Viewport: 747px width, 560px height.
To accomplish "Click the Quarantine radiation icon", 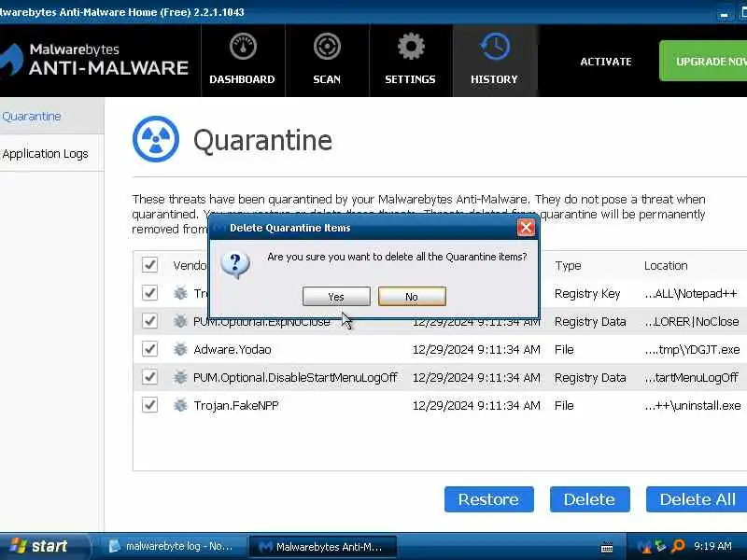I will tap(156, 139).
